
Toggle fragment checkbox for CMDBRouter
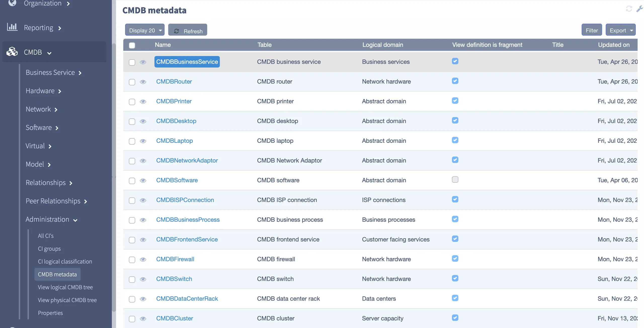[x=455, y=81]
